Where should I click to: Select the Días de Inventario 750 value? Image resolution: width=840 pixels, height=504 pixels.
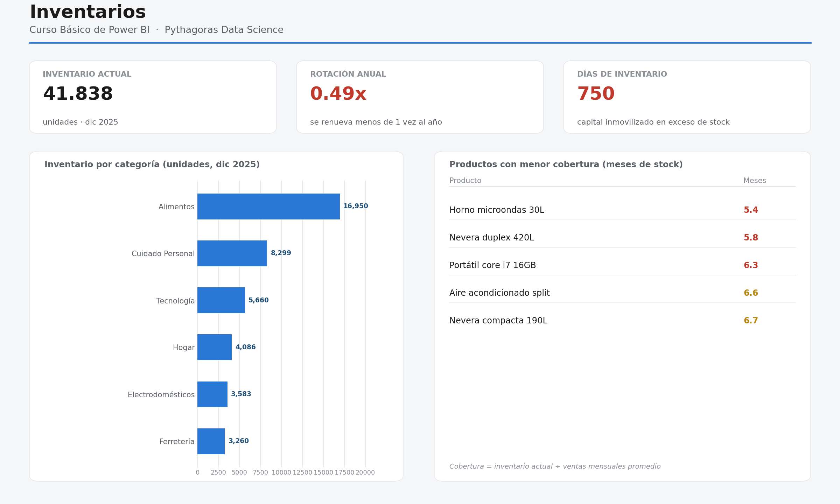click(x=596, y=94)
